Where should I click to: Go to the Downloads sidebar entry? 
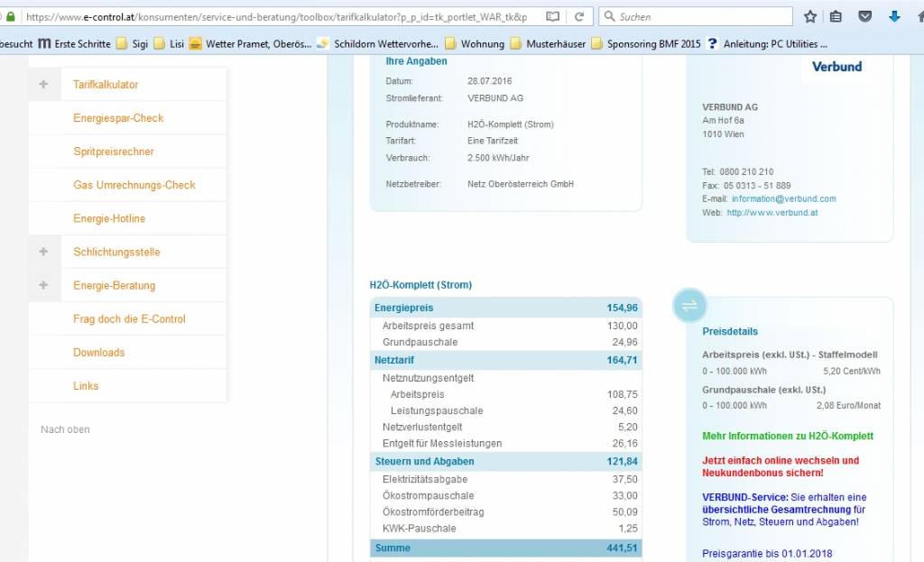click(x=99, y=353)
